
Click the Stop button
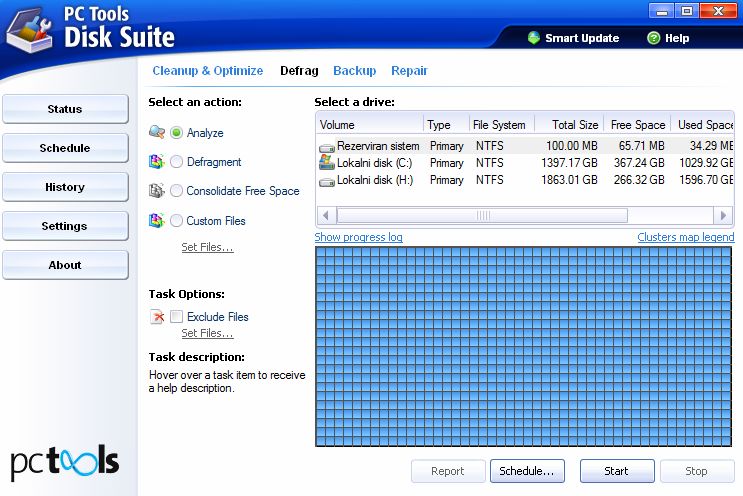(x=697, y=471)
